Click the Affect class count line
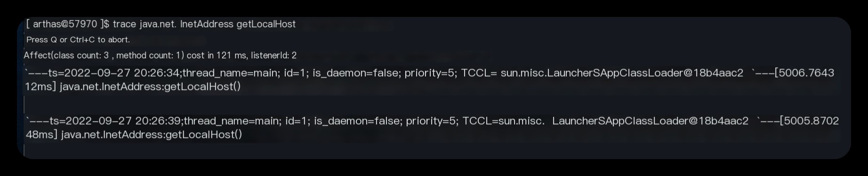This screenshot has width=868, height=176. coord(160,56)
